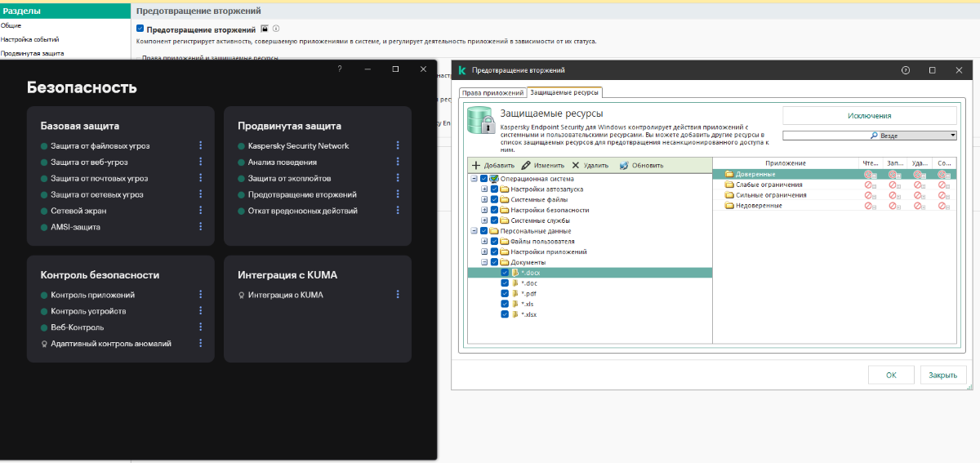
Task: Select the Недоверенные application group row
Action: [x=759, y=205]
